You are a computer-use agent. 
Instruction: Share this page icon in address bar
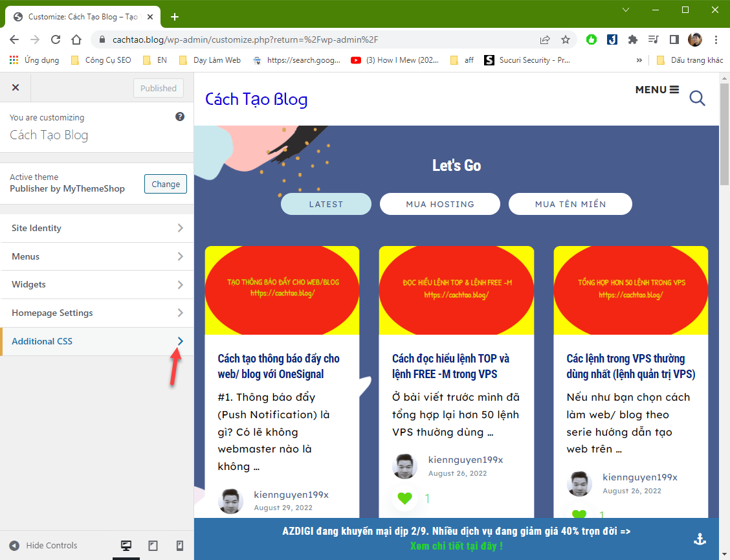pyautogui.click(x=545, y=39)
